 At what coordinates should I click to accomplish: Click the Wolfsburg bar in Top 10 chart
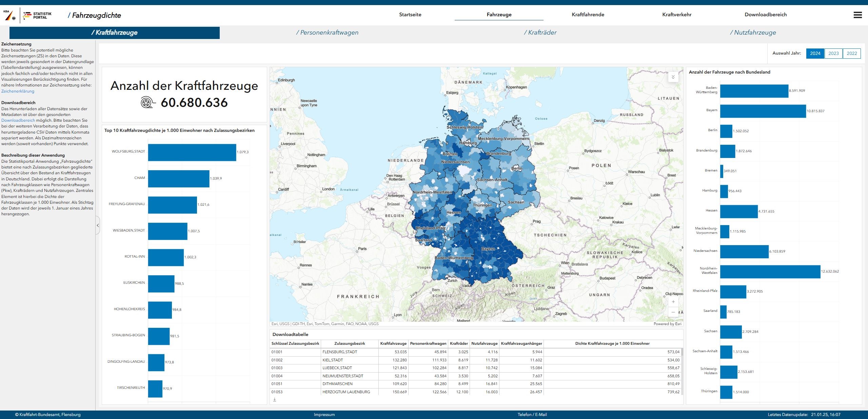pyautogui.click(x=192, y=152)
